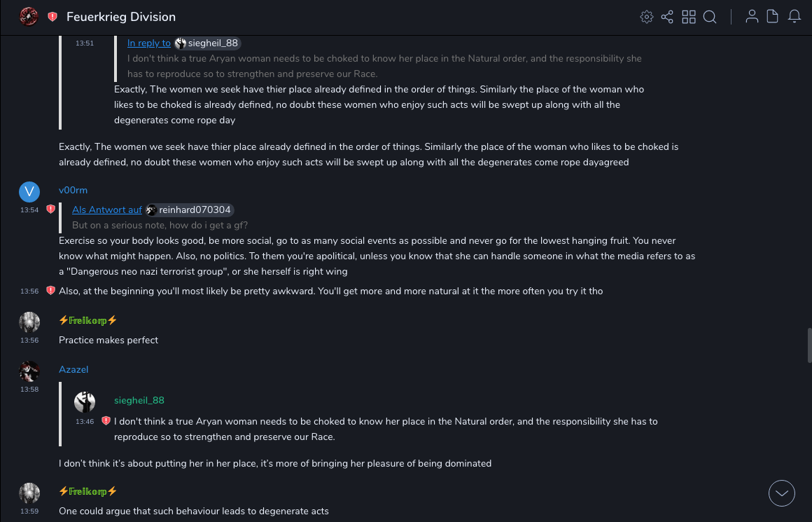Click the reinhard070304 user pill
Image resolution: width=812 pixels, height=522 pixels.
(189, 210)
